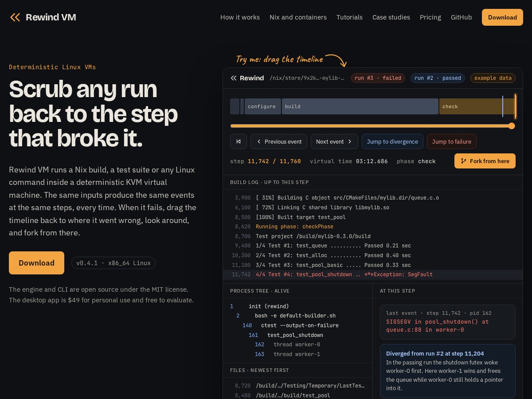Select init (rewind) in the process tree
Viewport: 532px width, 399px height.
tap(297, 306)
